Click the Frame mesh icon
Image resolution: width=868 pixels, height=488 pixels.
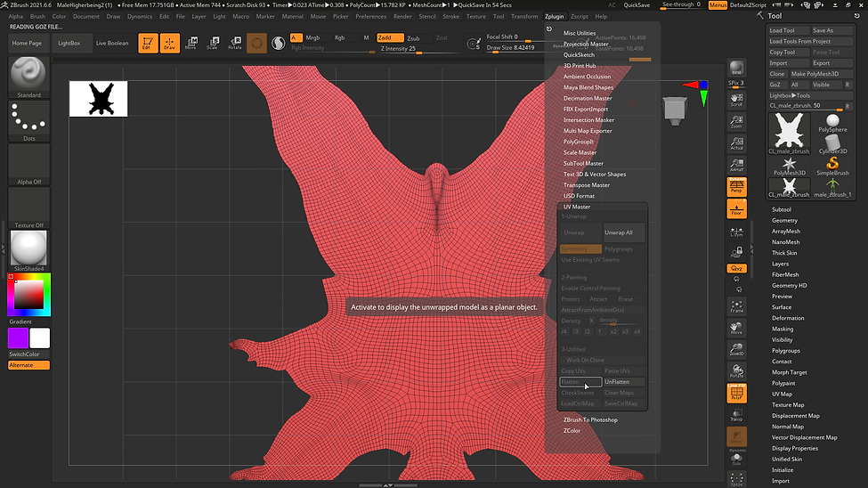[736, 306]
